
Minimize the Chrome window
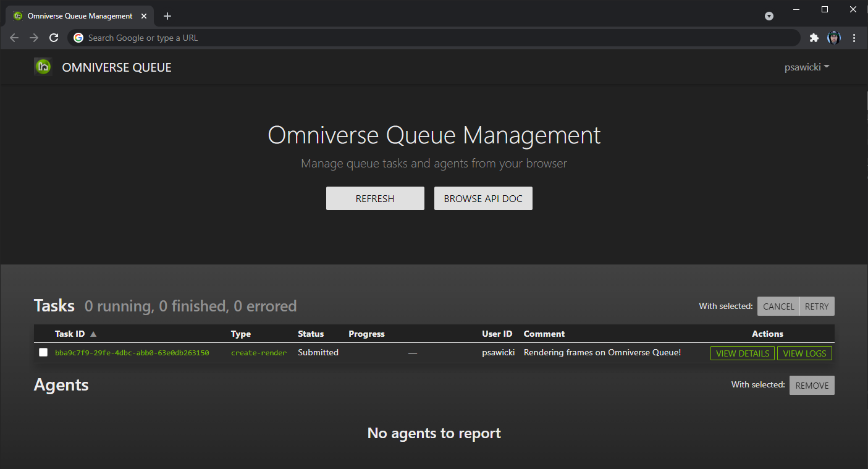796,9
